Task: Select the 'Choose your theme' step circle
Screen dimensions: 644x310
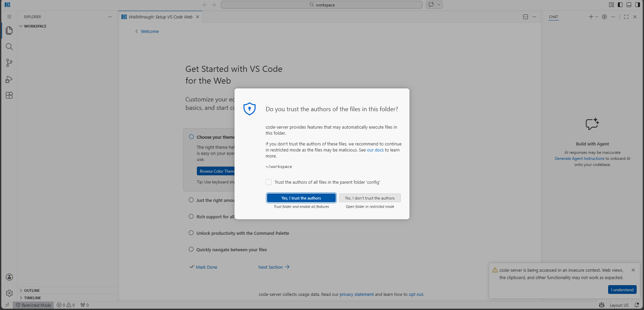Action: tap(192, 137)
